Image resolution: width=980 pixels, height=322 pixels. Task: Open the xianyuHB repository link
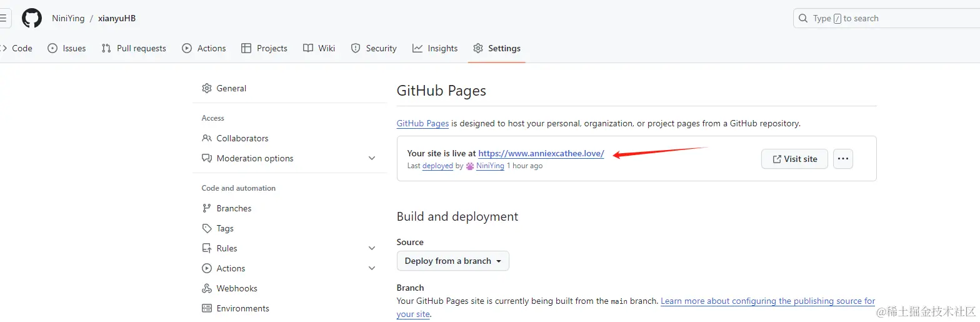(117, 18)
